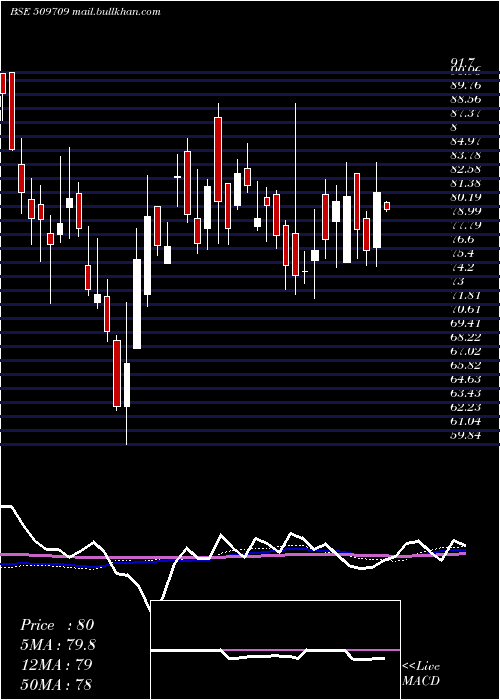
Task: Click the 75.4 price axis label
Action: (x=462, y=254)
